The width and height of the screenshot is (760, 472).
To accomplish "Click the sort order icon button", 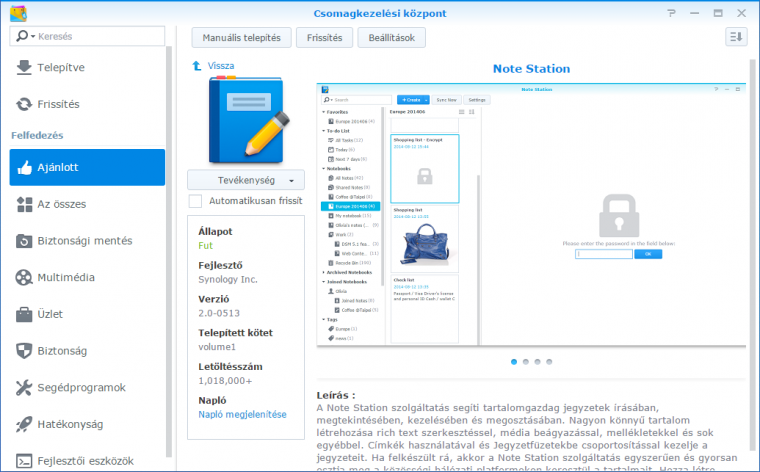I will pos(736,37).
